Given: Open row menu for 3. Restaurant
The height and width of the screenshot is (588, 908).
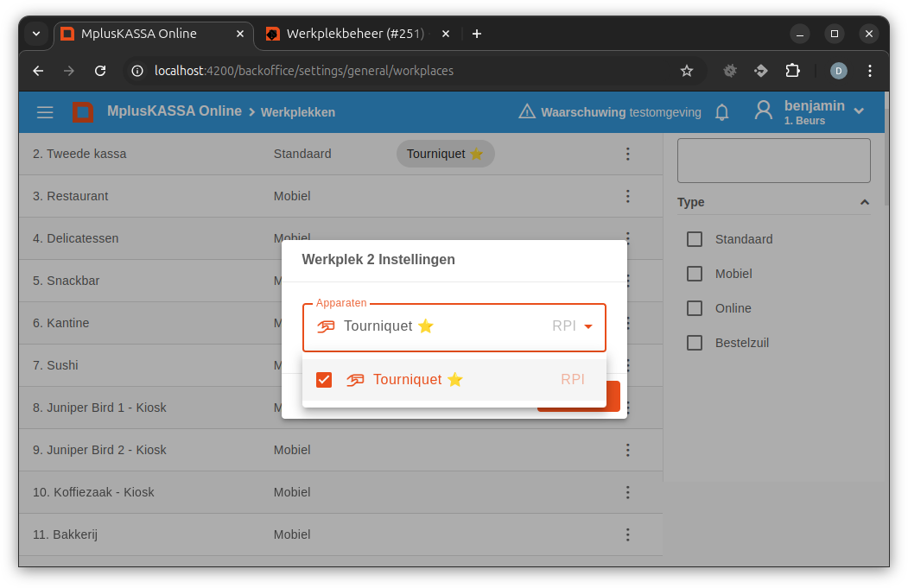Looking at the screenshot, I should (x=628, y=196).
